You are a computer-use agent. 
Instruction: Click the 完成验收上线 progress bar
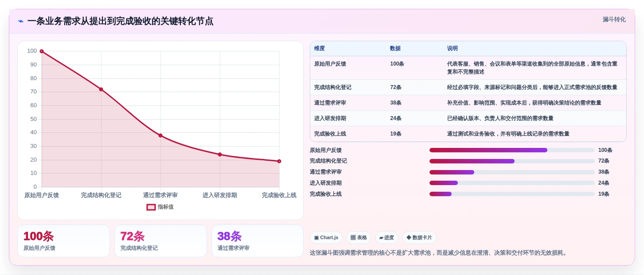tap(512, 194)
